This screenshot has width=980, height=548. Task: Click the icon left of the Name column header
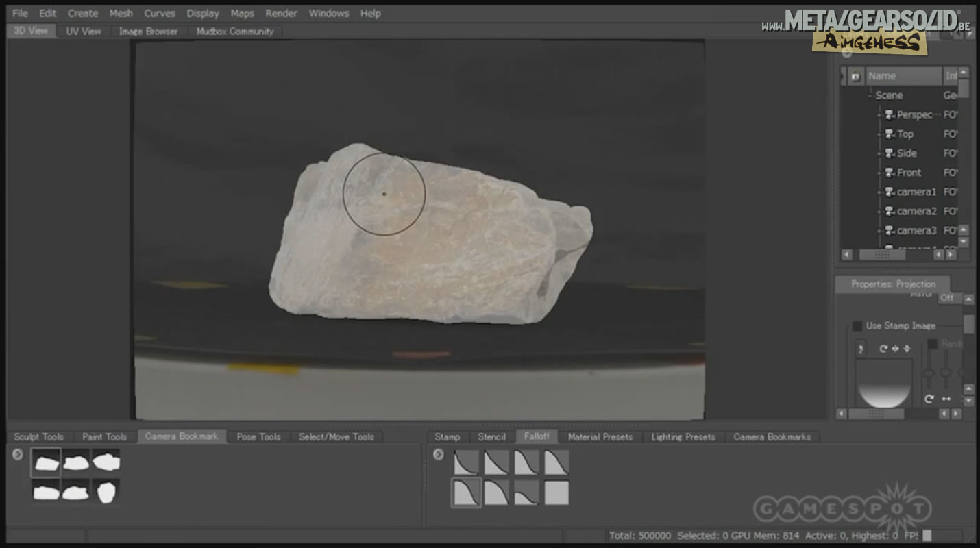click(x=855, y=77)
